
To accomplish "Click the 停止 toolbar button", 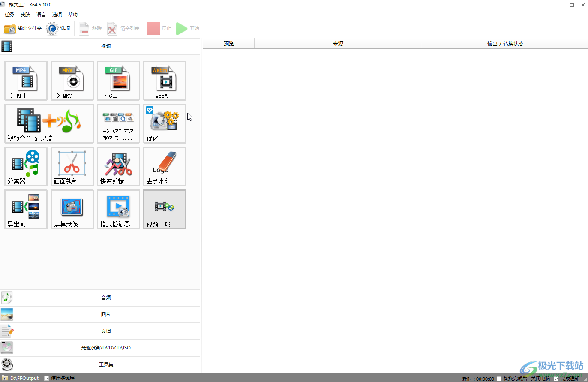I will [159, 29].
